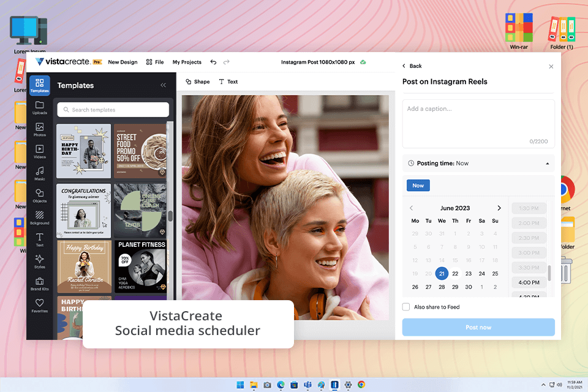Go to next month in calendar

499,208
